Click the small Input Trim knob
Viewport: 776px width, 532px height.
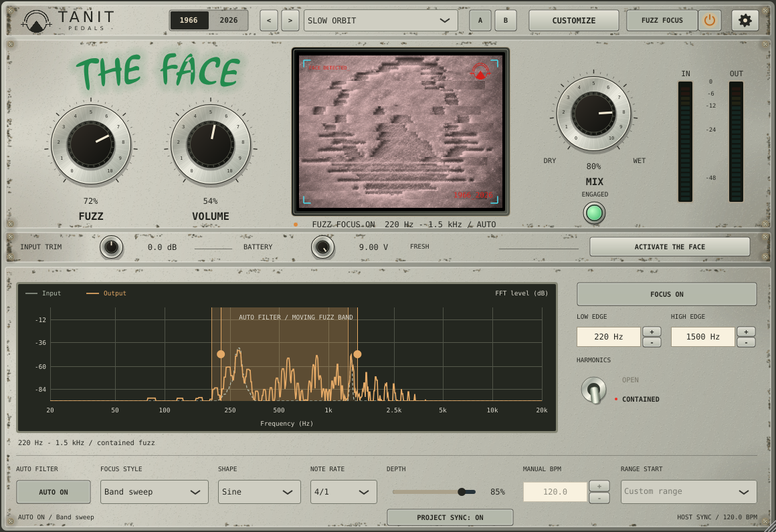(x=111, y=247)
